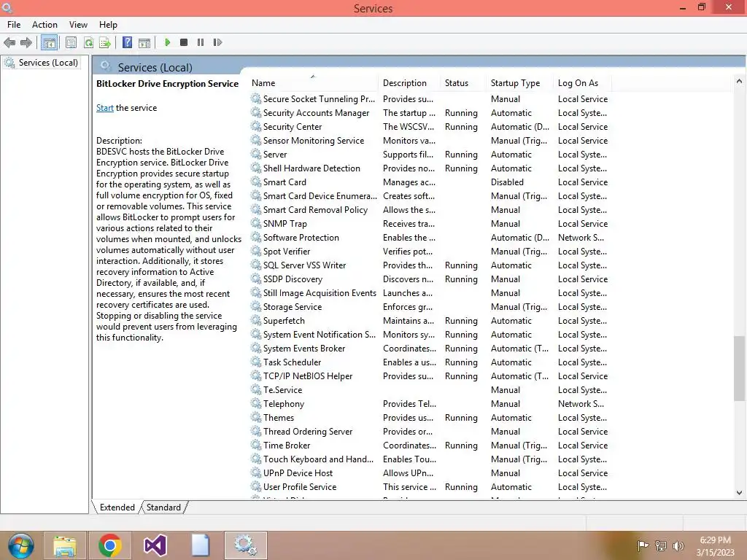The height and width of the screenshot is (560, 747).
Task: Toggle Show/Hide Console Tree toolbar icon
Action: [x=49, y=43]
